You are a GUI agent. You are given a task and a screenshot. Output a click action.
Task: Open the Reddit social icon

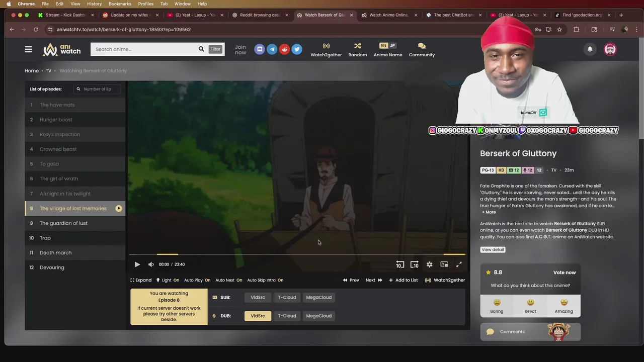click(285, 49)
